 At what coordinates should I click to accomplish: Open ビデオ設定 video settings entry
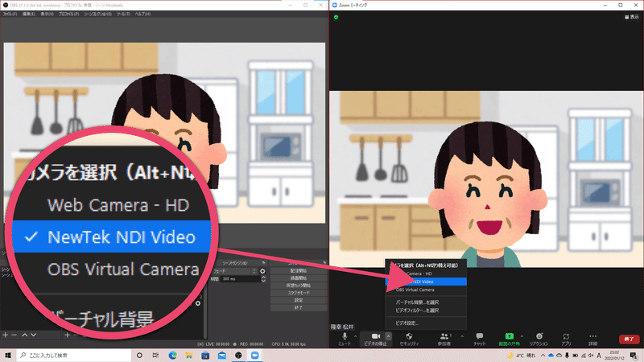[426, 323]
